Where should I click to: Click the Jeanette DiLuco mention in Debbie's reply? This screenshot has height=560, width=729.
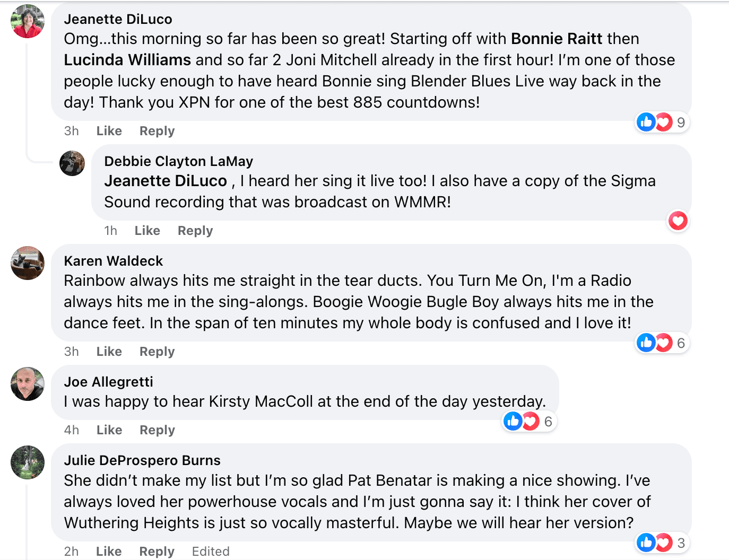click(x=166, y=181)
